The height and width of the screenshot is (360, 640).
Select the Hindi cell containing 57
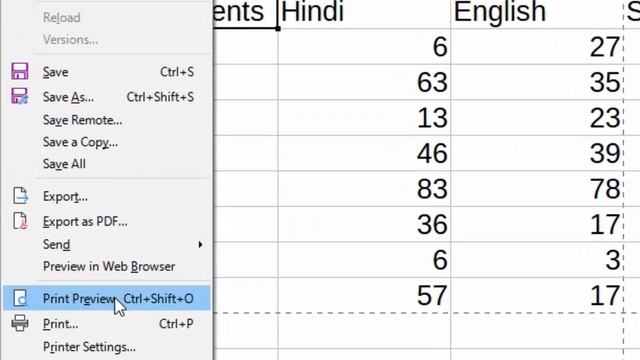(x=364, y=296)
